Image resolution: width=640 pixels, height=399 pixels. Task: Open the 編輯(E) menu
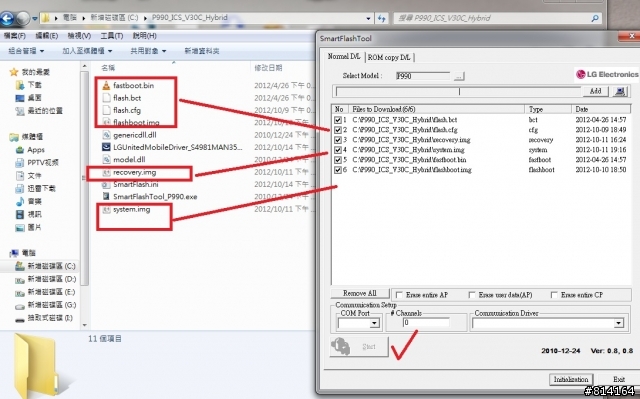[47, 36]
